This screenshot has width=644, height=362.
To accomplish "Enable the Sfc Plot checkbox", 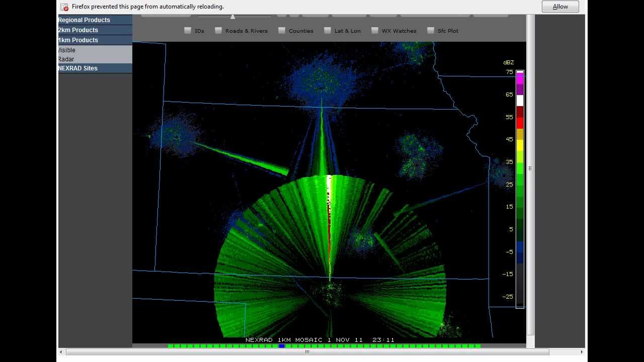I will 431,31.
